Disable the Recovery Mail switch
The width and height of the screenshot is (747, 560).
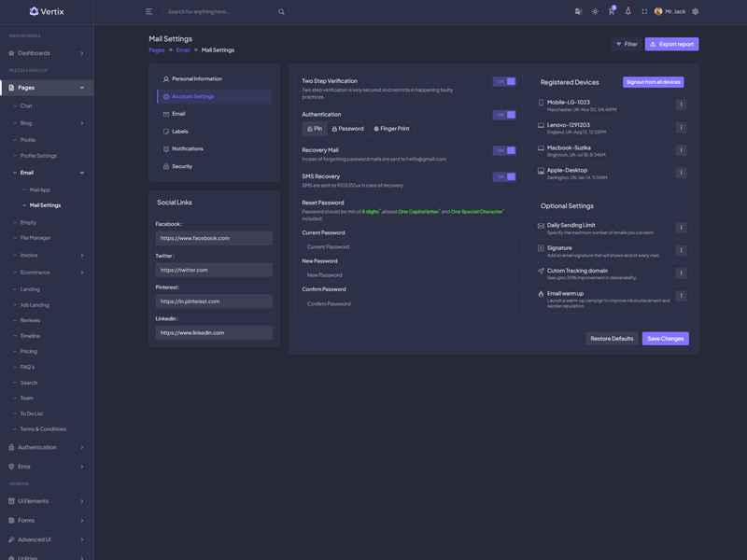click(x=504, y=150)
